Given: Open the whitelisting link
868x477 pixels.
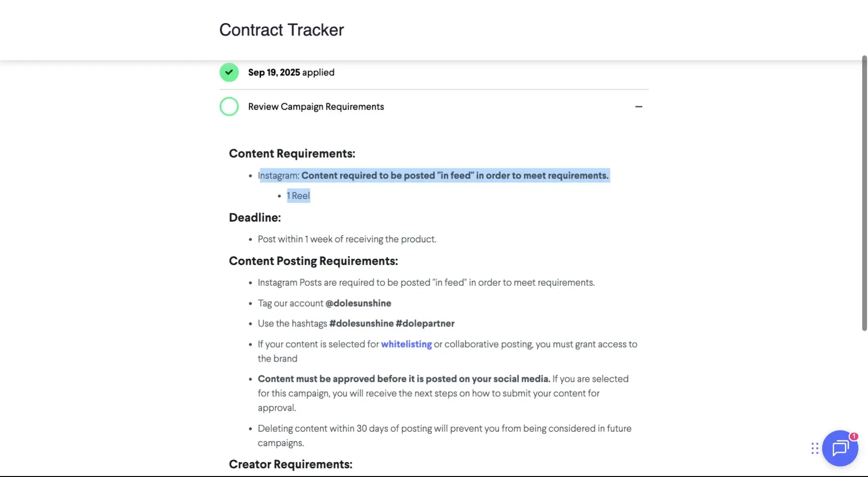Looking at the screenshot, I should [x=406, y=344].
